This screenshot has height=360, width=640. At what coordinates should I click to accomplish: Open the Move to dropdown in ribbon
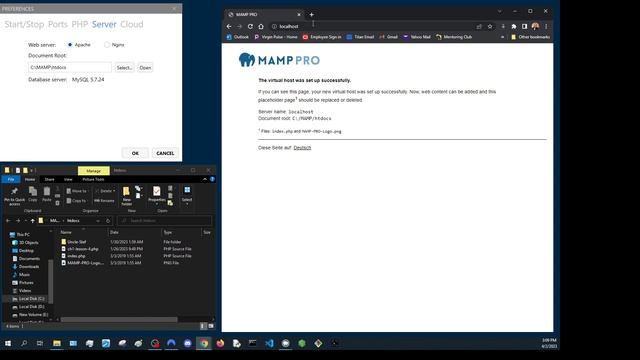(76, 191)
